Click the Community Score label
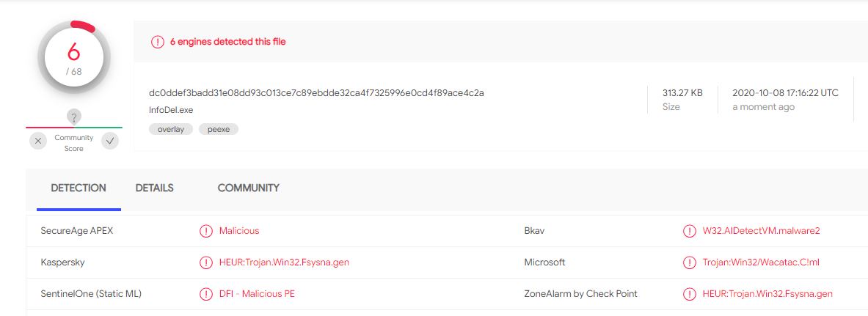Screen dimensions: 868x316 pyautogui.click(x=73, y=143)
